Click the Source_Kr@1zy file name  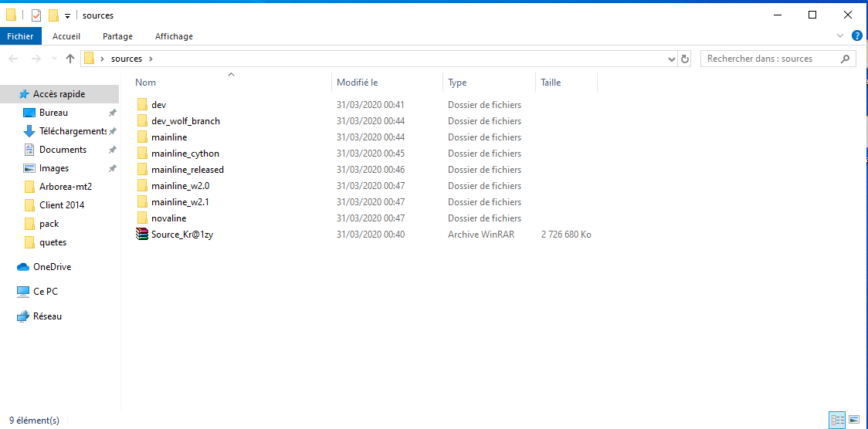click(x=182, y=235)
